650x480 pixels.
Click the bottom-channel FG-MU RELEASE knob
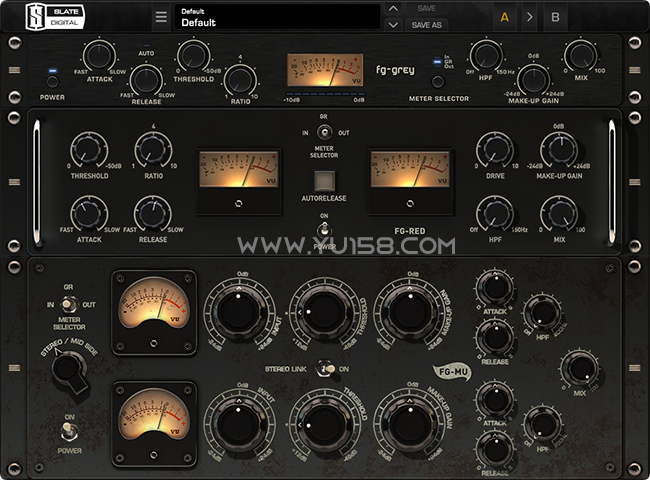(x=495, y=450)
